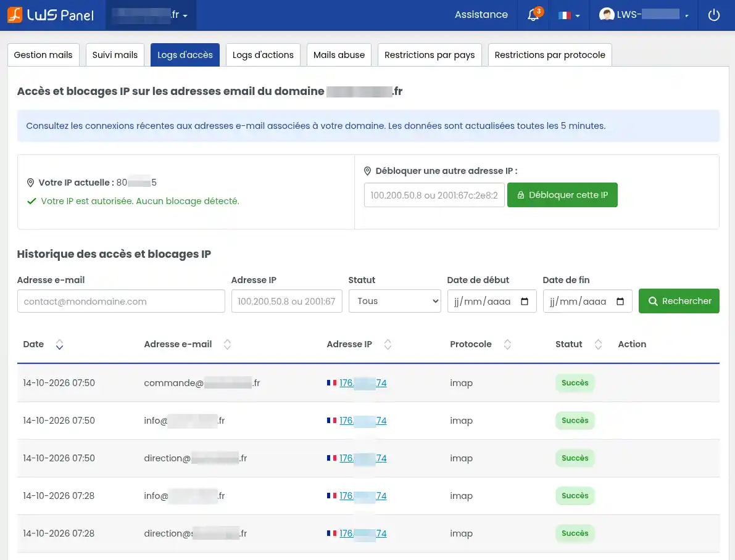Open Restrictions par protocole tab

[x=550, y=55]
